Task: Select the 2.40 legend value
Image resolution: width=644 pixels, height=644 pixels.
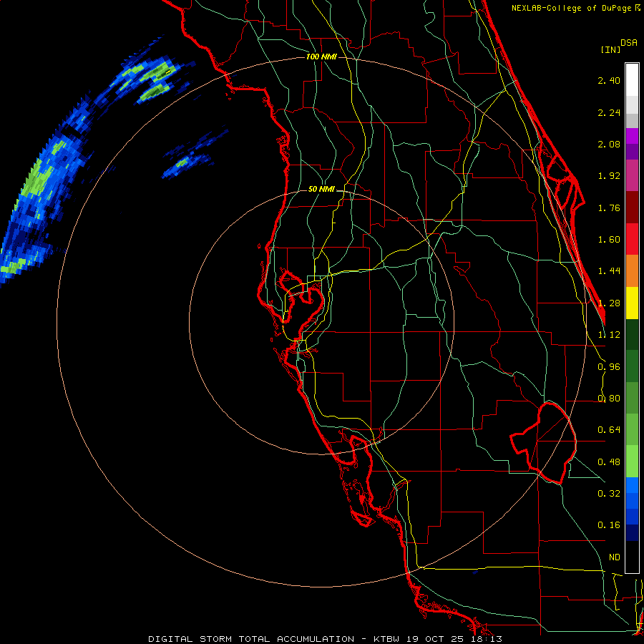Action: tap(609, 80)
